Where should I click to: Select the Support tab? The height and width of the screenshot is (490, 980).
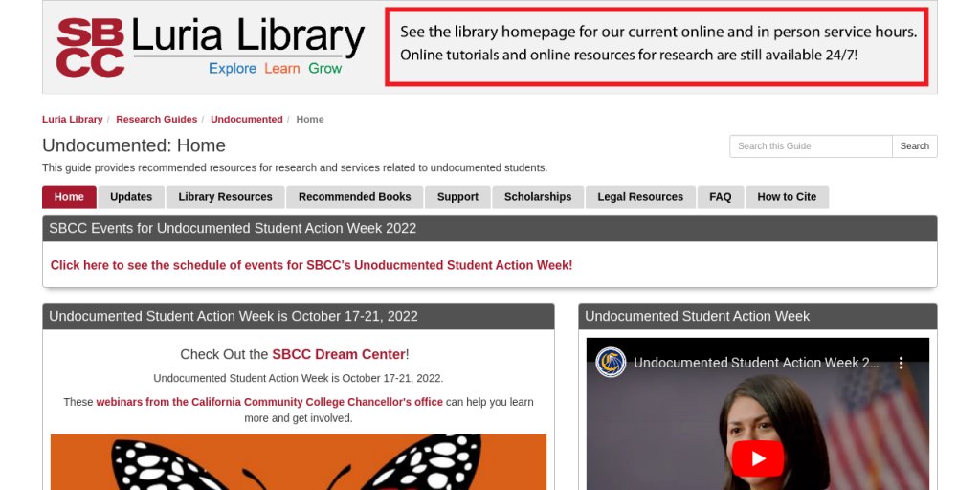click(457, 197)
